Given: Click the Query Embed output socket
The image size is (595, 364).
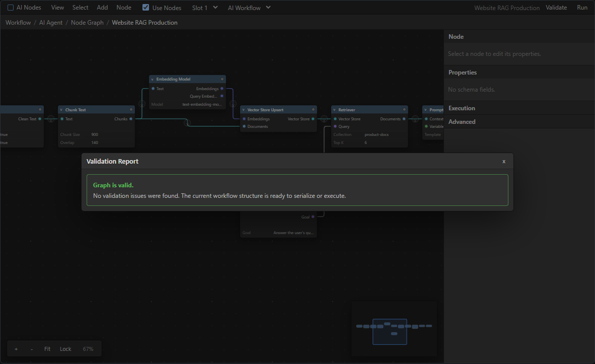Looking at the screenshot, I should (222, 96).
